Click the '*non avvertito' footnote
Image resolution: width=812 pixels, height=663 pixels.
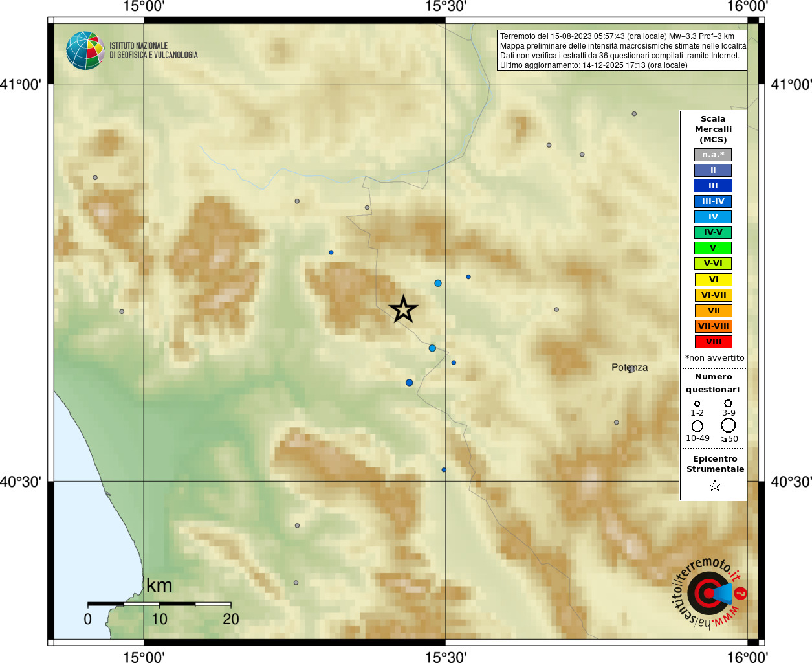[x=715, y=358]
